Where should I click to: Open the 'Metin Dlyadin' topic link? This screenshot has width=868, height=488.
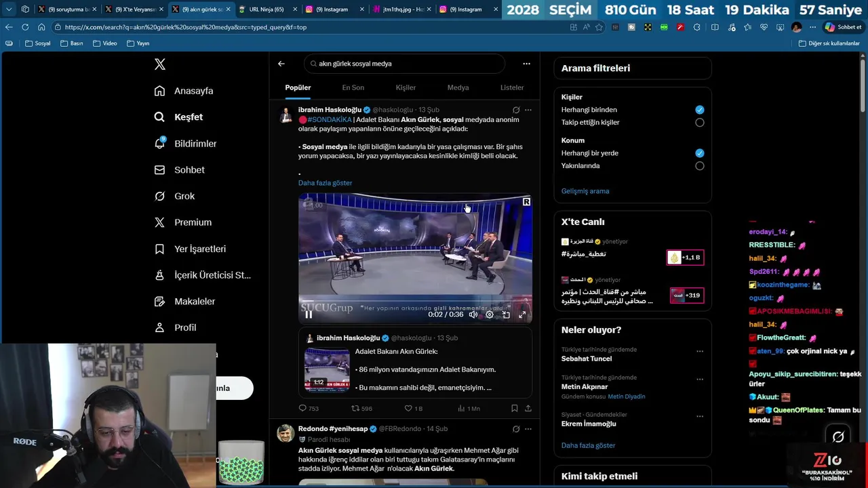pos(627,396)
